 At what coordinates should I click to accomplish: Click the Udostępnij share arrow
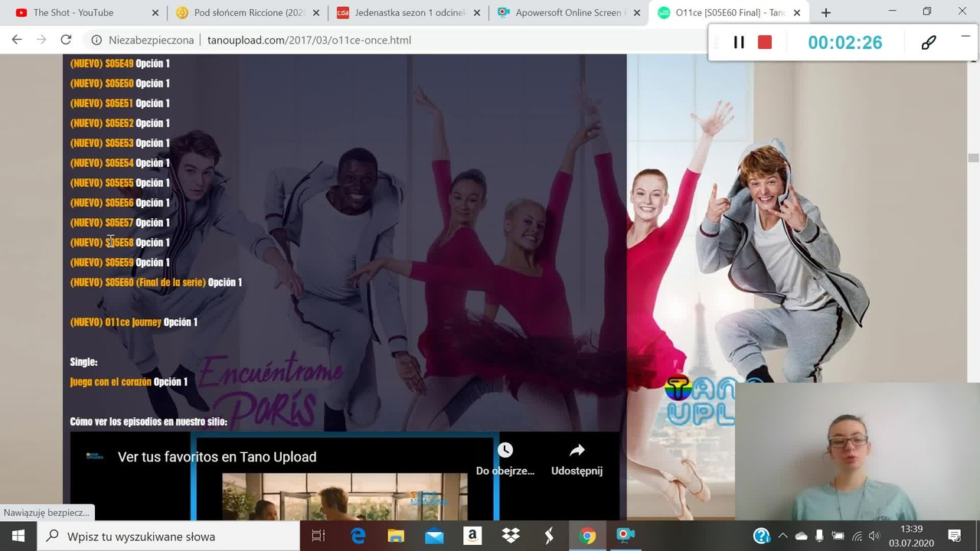tap(577, 450)
